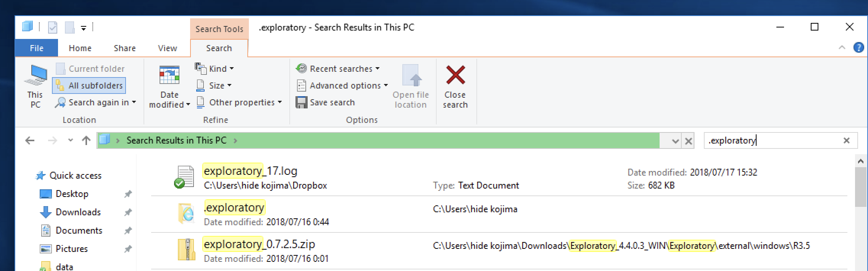Click the back navigation arrow
This screenshot has height=271, width=868.
pos(30,140)
